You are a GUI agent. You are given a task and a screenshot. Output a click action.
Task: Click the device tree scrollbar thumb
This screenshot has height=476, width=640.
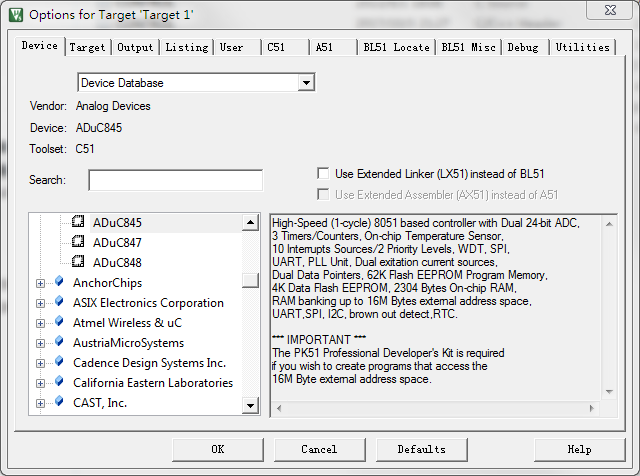250,280
